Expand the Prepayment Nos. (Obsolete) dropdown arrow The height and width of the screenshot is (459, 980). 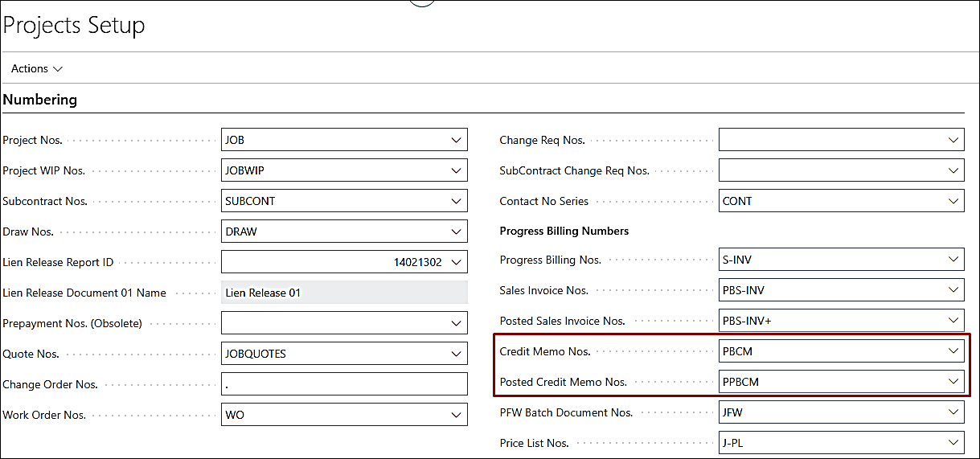click(x=457, y=323)
